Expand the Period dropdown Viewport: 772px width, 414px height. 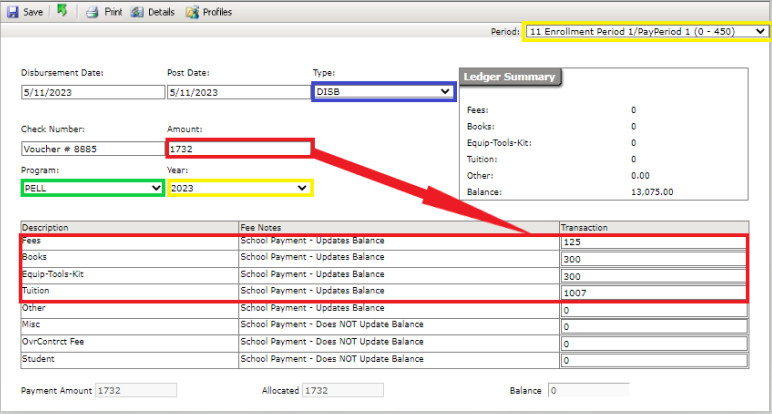click(646, 32)
